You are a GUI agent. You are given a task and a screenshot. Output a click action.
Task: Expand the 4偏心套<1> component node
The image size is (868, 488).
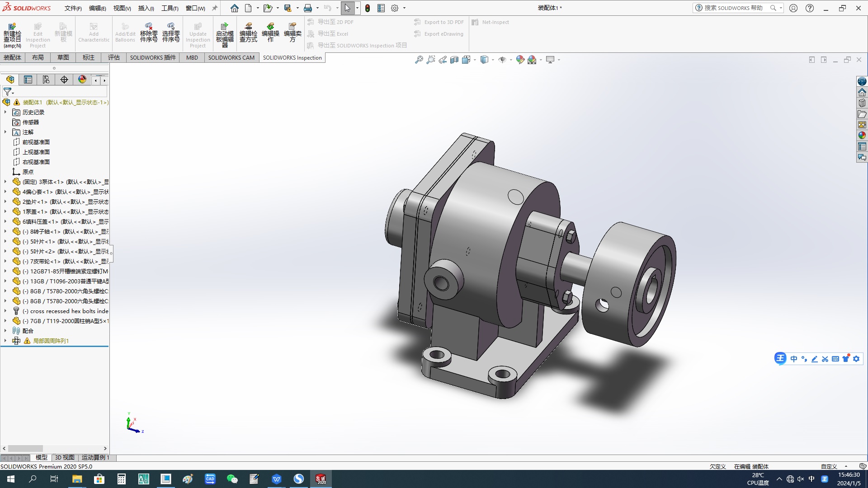(x=5, y=192)
